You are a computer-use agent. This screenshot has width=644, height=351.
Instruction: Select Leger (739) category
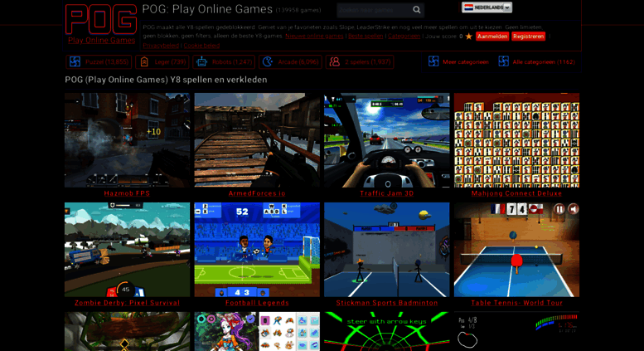[162, 62]
